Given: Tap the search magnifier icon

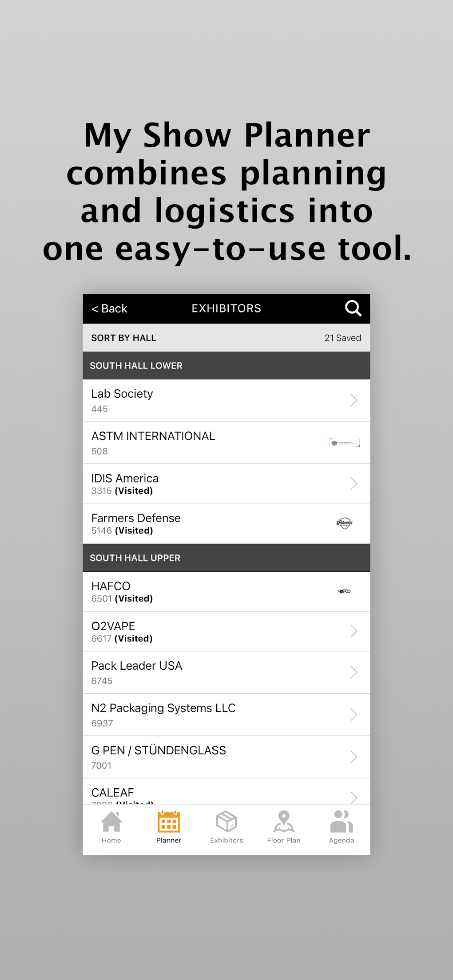Looking at the screenshot, I should point(353,308).
